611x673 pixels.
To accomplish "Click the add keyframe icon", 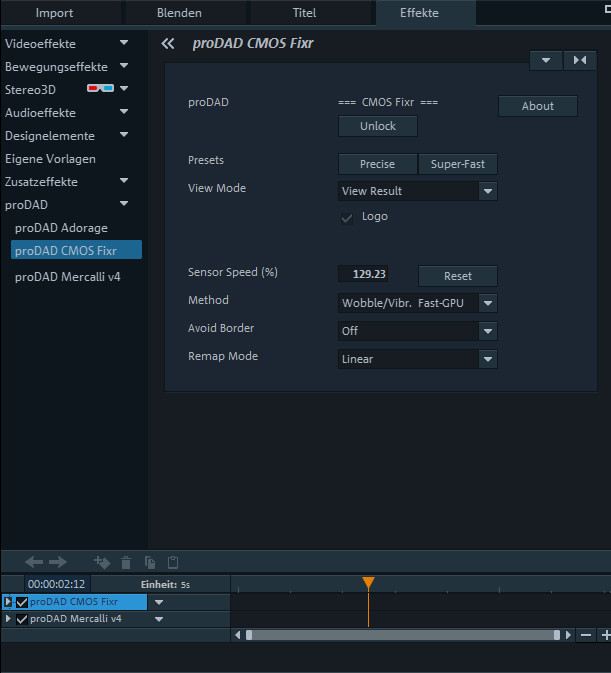I will pos(102,562).
